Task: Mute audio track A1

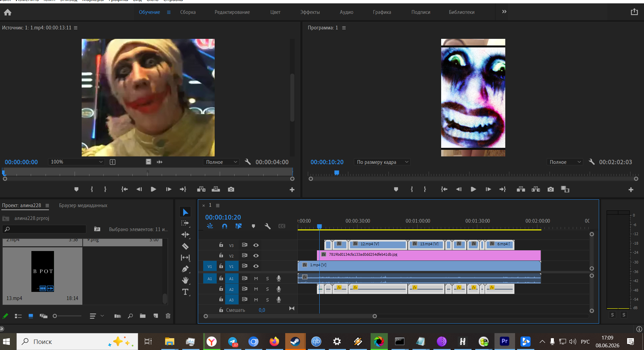Action: [256, 279]
